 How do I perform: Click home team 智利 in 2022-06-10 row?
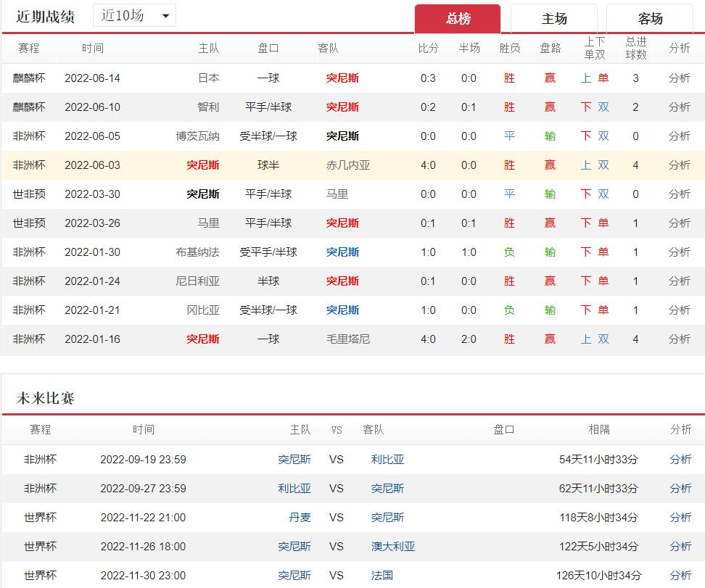[x=209, y=107]
